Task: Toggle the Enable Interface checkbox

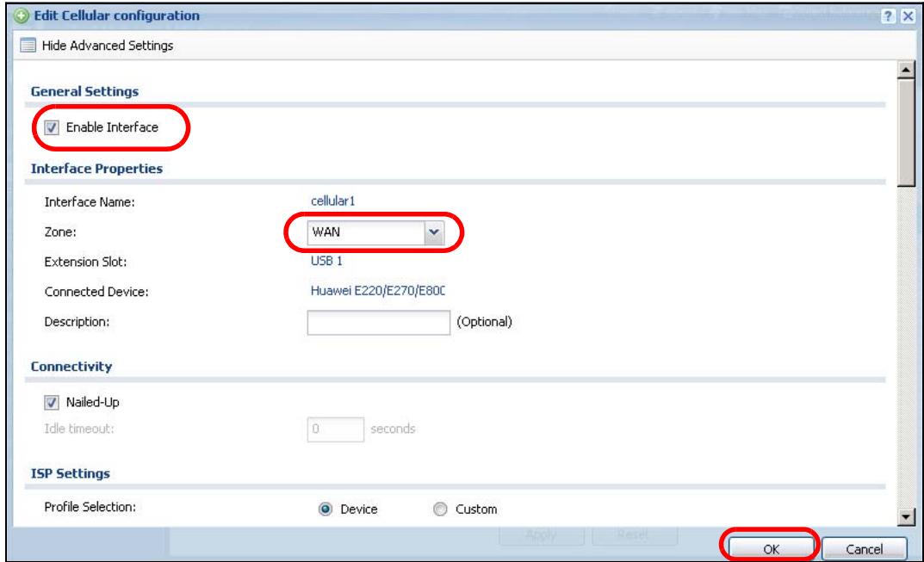Action: click(x=52, y=127)
